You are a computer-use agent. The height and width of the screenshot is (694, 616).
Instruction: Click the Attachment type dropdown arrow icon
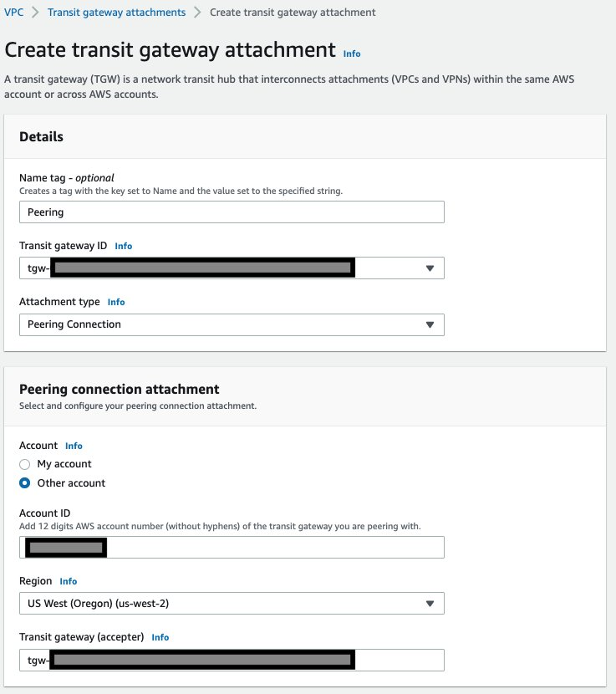tap(430, 324)
